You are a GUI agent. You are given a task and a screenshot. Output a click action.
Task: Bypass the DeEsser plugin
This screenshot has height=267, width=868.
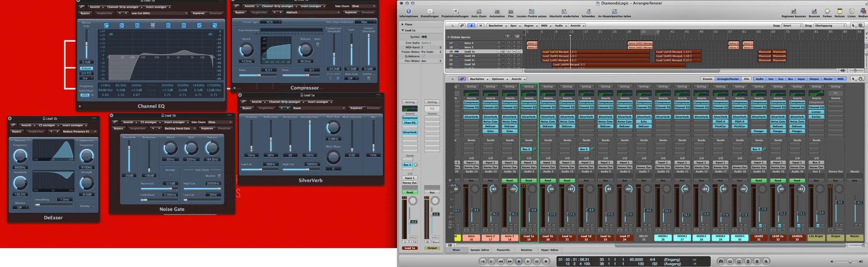point(17,132)
